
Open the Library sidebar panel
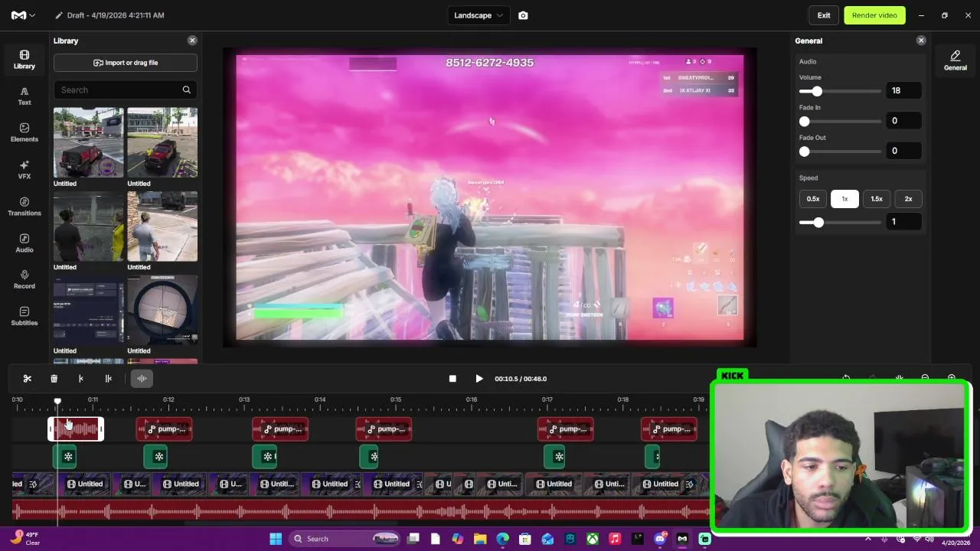click(x=24, y=60)
